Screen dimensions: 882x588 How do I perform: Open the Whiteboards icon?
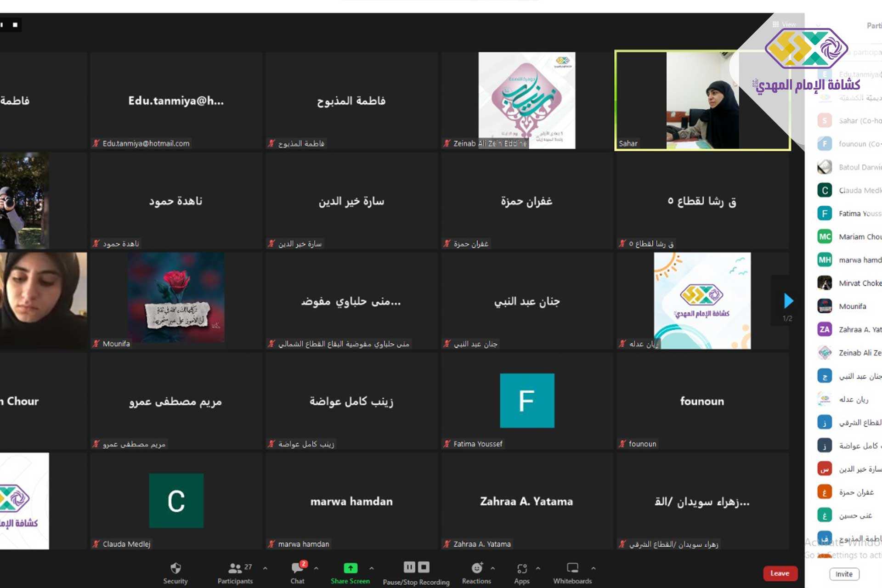click(572, 568)
